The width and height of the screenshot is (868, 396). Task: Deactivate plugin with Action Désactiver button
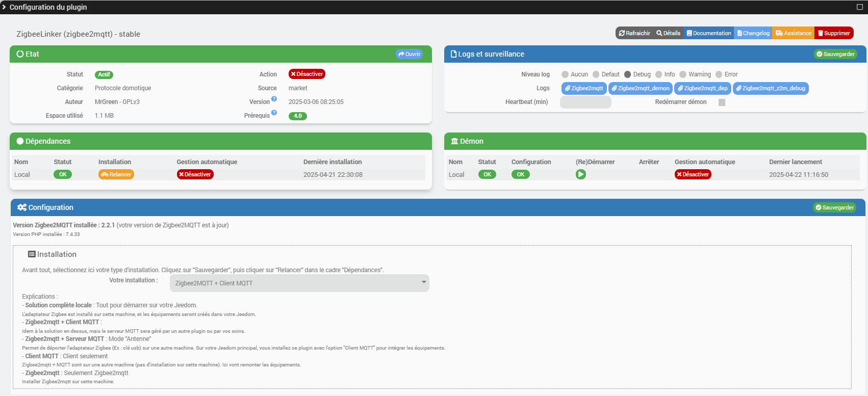tap(307, 74)
